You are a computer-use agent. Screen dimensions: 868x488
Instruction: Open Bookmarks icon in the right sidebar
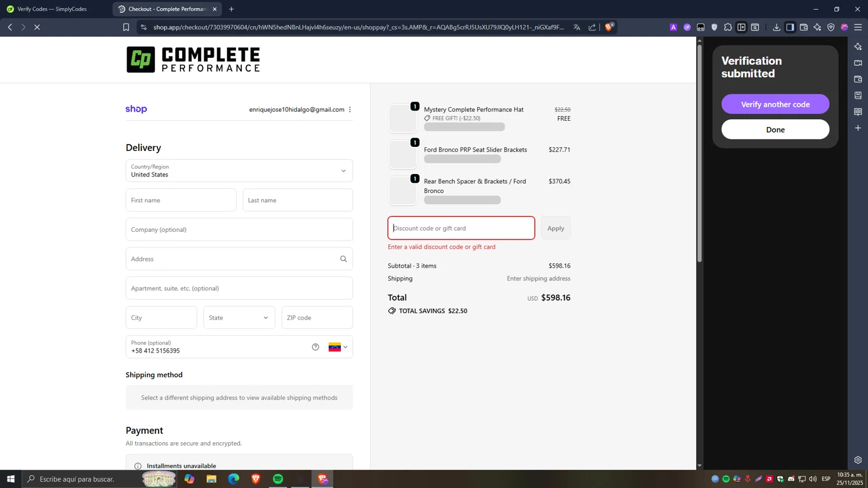tap(858, 95)
